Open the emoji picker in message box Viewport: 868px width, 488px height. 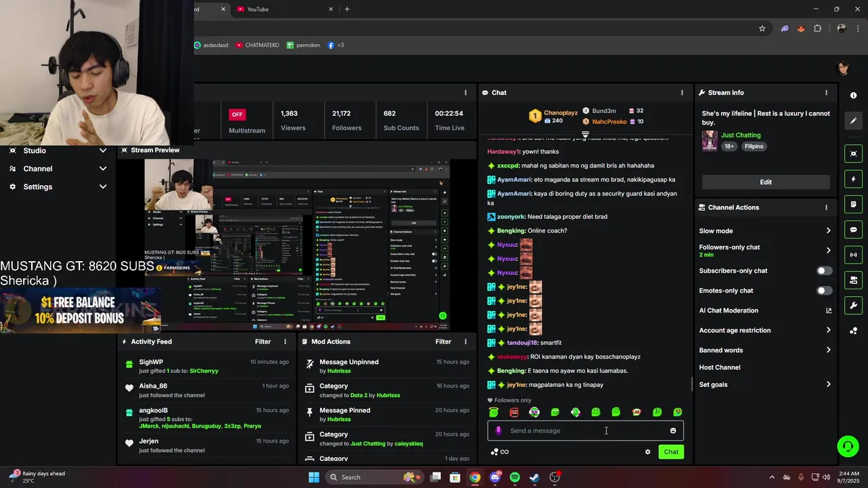[x=673, y=430]
